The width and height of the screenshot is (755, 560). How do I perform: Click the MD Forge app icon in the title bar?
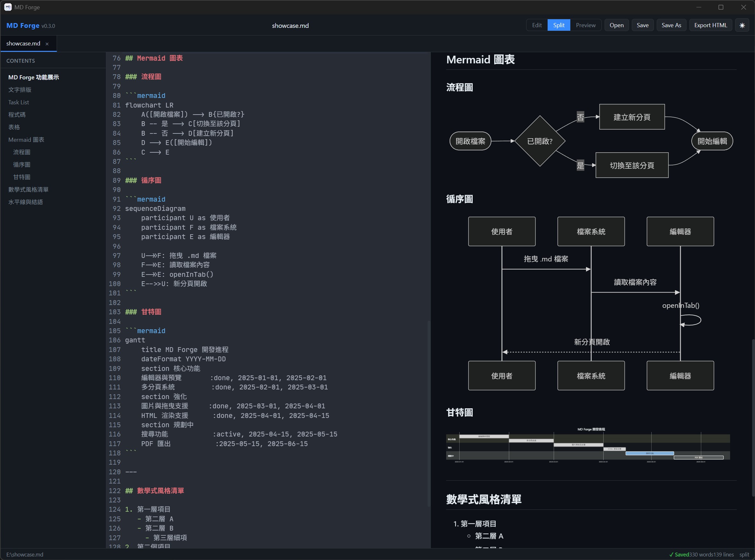point(8,7)
